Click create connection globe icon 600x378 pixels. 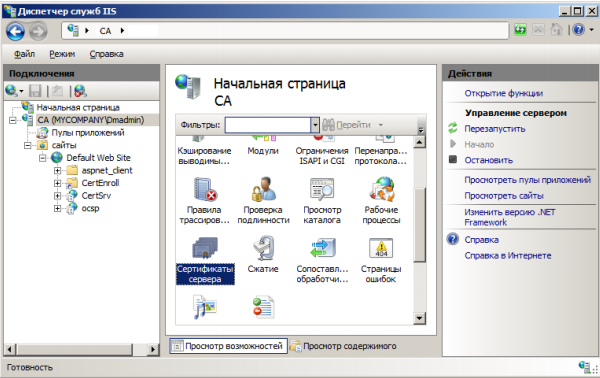click(x=11, y=91)
